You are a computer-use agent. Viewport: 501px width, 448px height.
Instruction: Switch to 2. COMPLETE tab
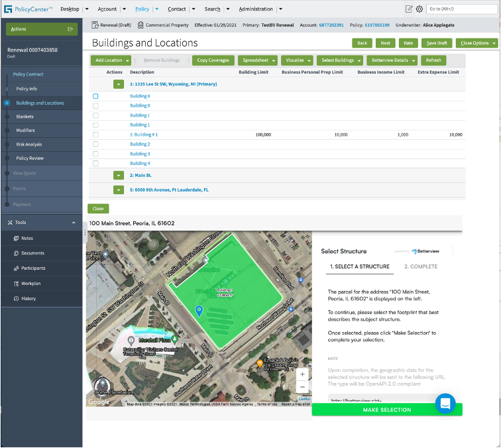[x=421, y=267]
